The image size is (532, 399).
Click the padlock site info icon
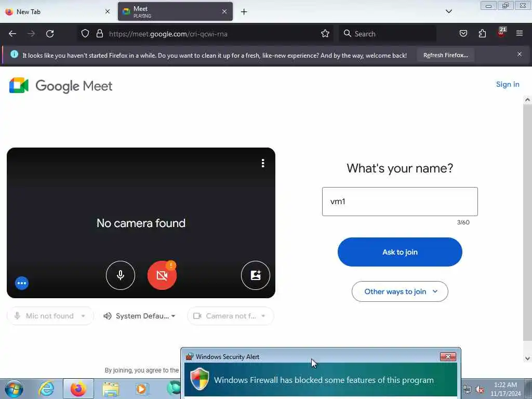coord(99,34)
